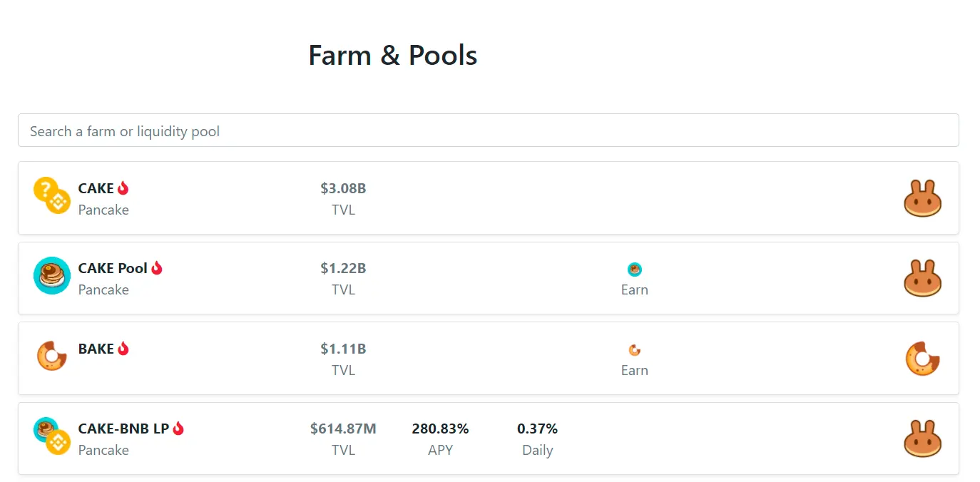Click the BakerySwap donut logo on the right

(922, 359)
